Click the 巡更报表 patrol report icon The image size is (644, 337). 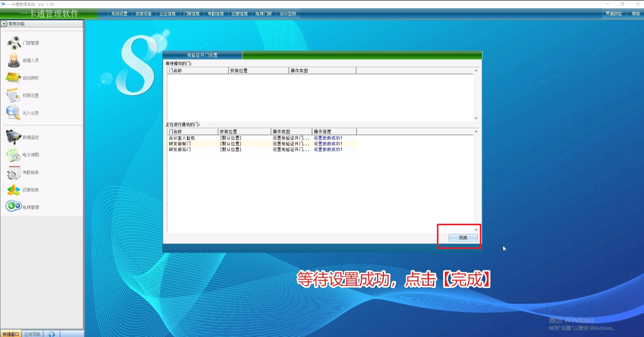14,190
